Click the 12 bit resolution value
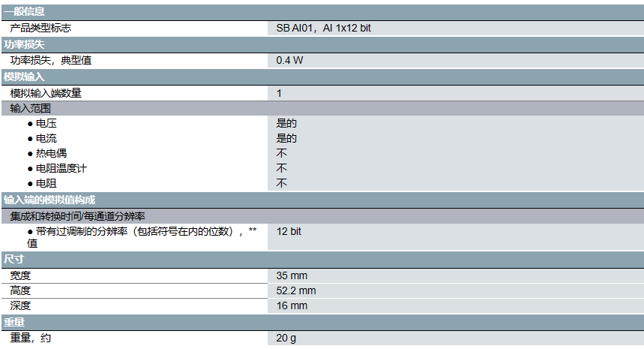Screen dimensions: 644x349 289,231
